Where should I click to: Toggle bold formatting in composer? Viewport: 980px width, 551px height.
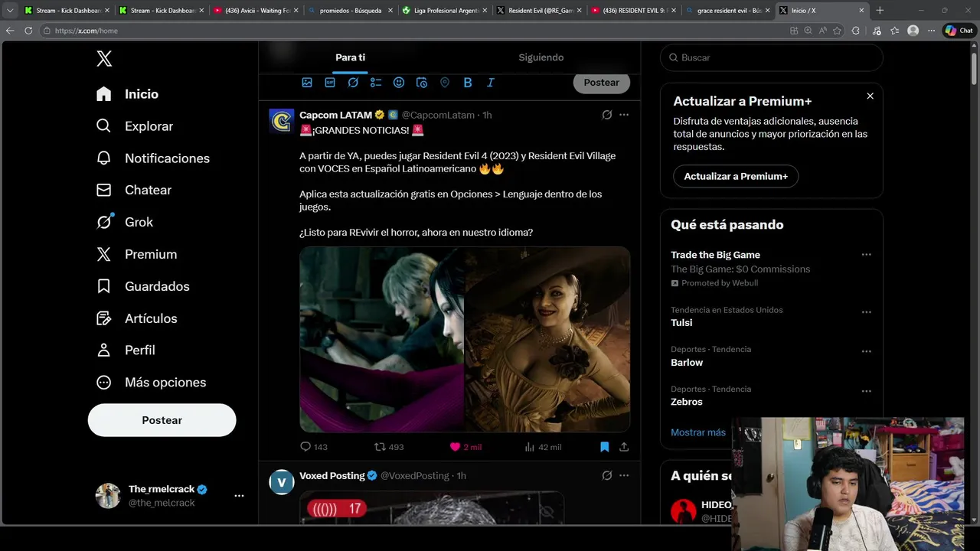pyautogui.click(x=468, y=83)
